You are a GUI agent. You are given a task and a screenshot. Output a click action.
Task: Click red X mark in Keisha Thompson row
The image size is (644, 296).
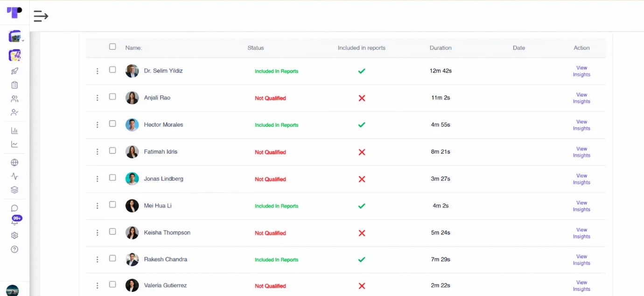point(362,233)
